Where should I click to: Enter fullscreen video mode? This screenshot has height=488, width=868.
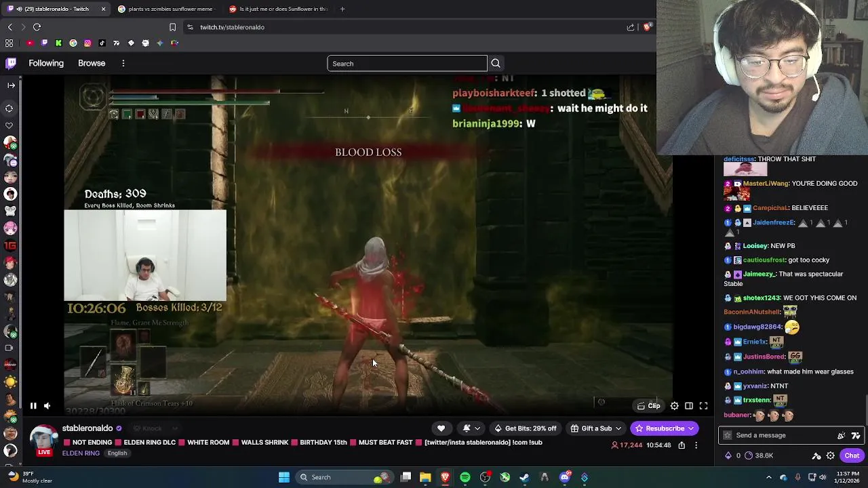[x=703, y=406]
